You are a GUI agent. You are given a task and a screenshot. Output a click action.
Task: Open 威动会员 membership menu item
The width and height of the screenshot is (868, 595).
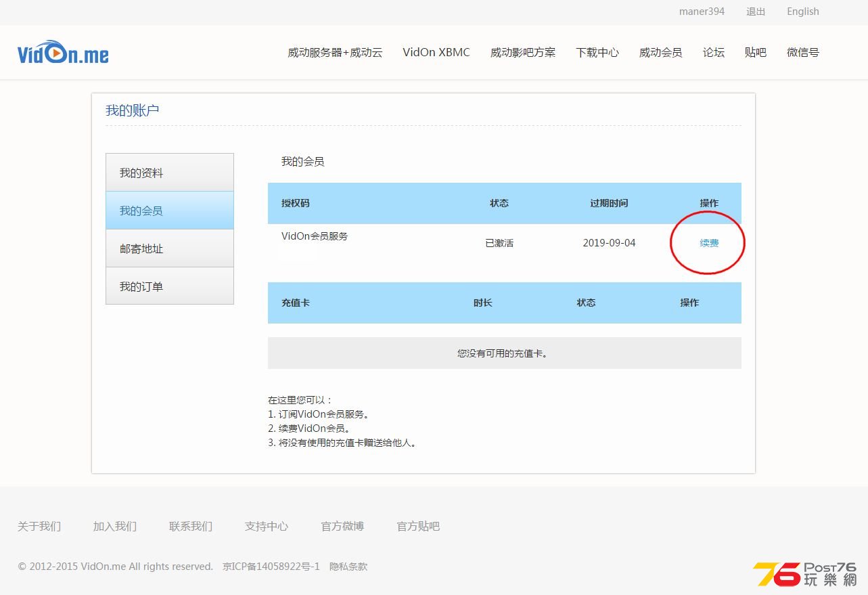pyautogui.click(x=660, y=52)
